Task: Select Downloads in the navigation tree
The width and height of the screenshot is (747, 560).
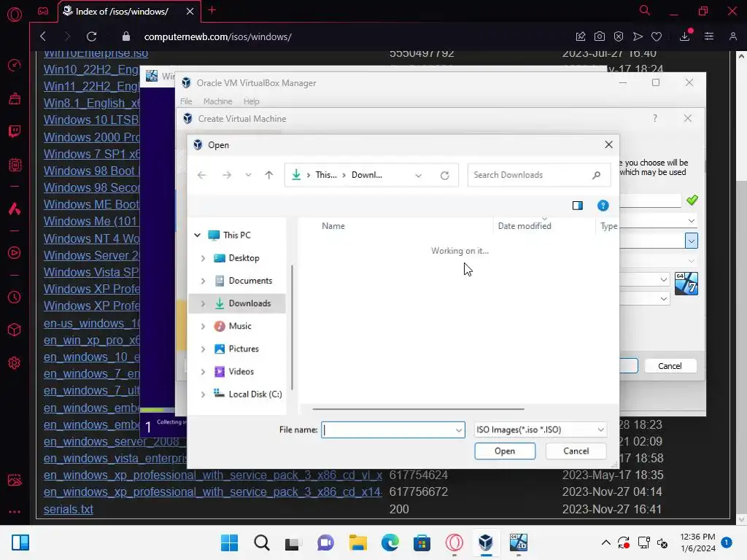Action: click(237, 303)
